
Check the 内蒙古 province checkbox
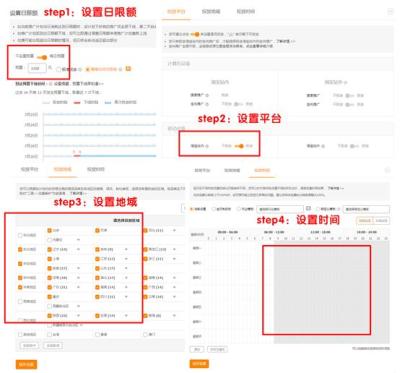click(x=49, y=240)
